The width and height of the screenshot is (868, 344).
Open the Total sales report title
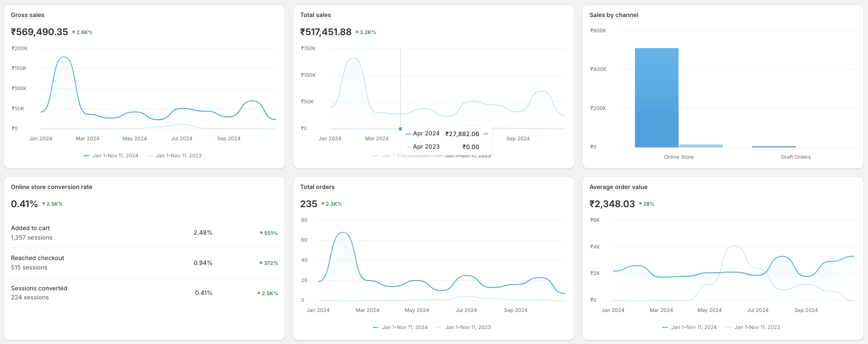tap(315, 15)
